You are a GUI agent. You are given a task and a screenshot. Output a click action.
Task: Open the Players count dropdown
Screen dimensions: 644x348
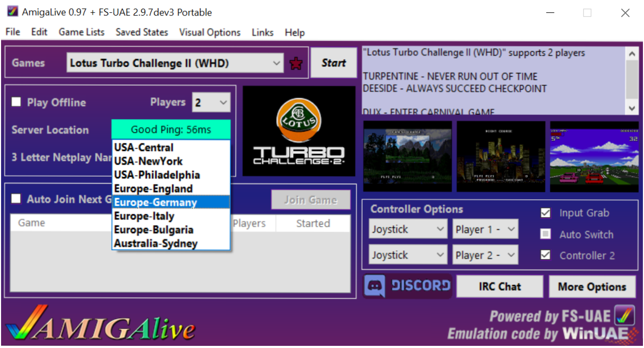[x=211, y=102]
